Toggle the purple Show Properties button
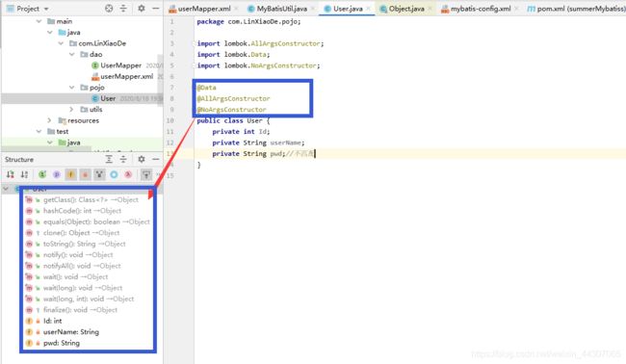Screen dimensions: 626x364 click(x=56, y=174)
